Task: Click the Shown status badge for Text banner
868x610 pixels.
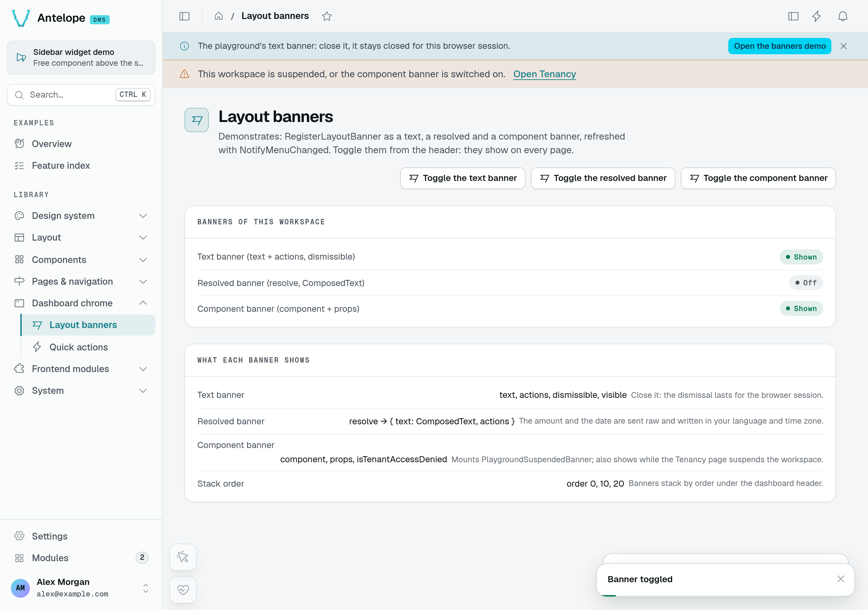Action: pyautogui.click(x=801, y=257)
